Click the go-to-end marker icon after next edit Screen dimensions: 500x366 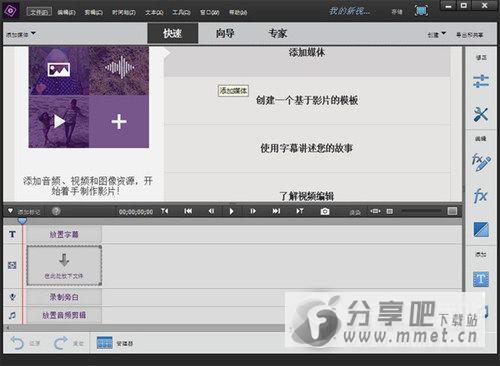coord(300,211)
